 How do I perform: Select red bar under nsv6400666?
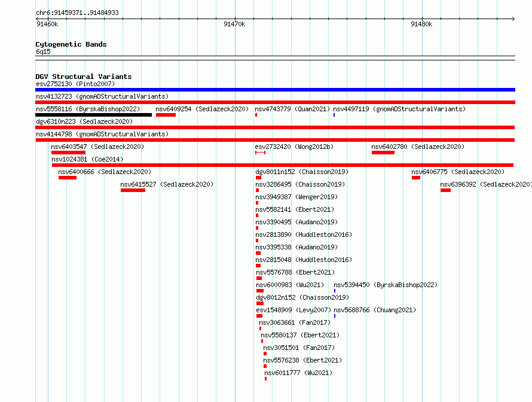68,178
